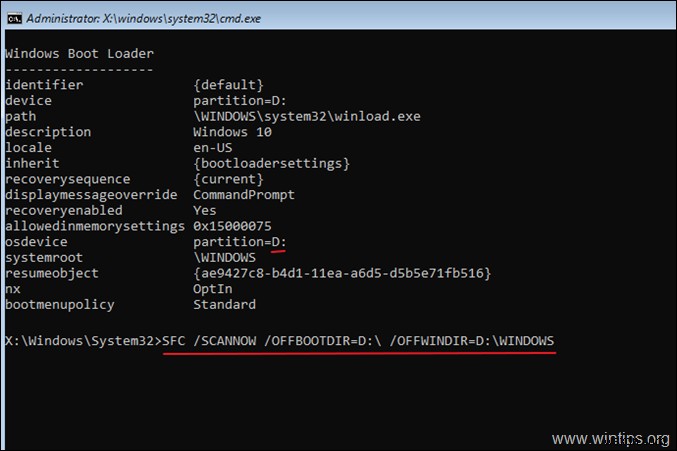Click the cmd.exe icon in title bar
This screenshot has width=677, height=451.
[x=13, y=12]
